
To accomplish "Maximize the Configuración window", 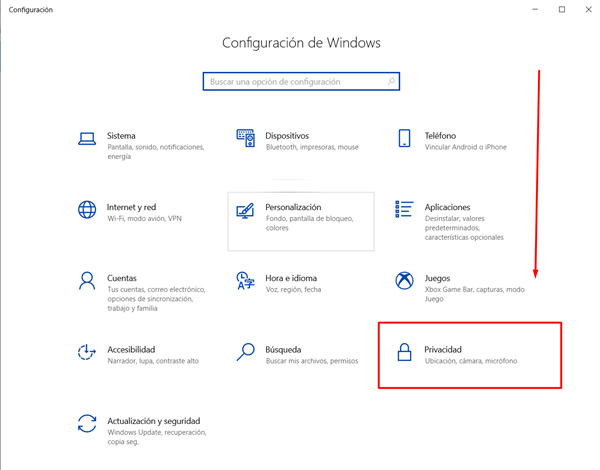I will [x=562, y=10].
